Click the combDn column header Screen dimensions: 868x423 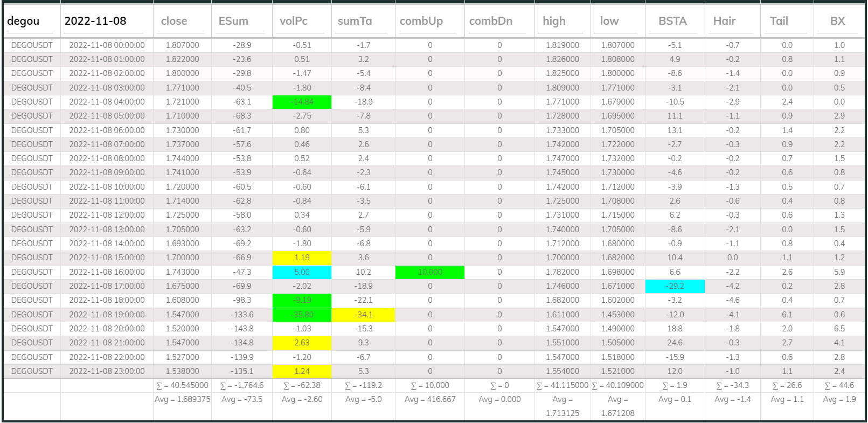click(x=491, y=21)
